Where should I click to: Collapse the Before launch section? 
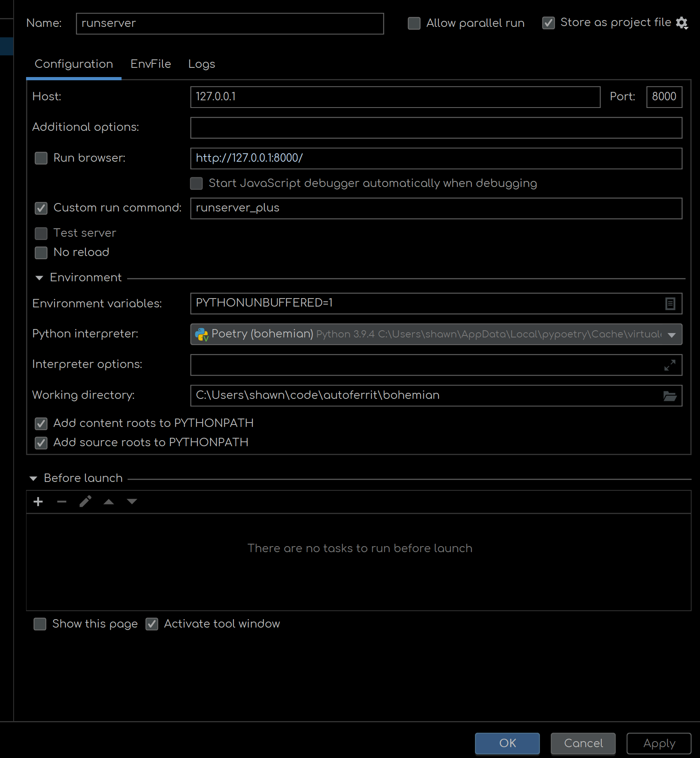pos(33,478)
